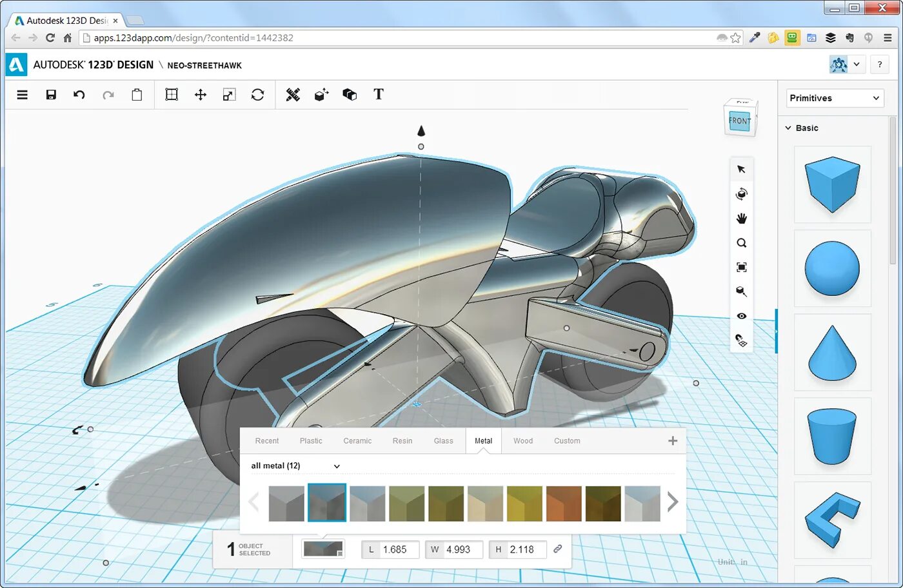Open the Text tool
Screen dimensions: 903x588
(379, 95)
